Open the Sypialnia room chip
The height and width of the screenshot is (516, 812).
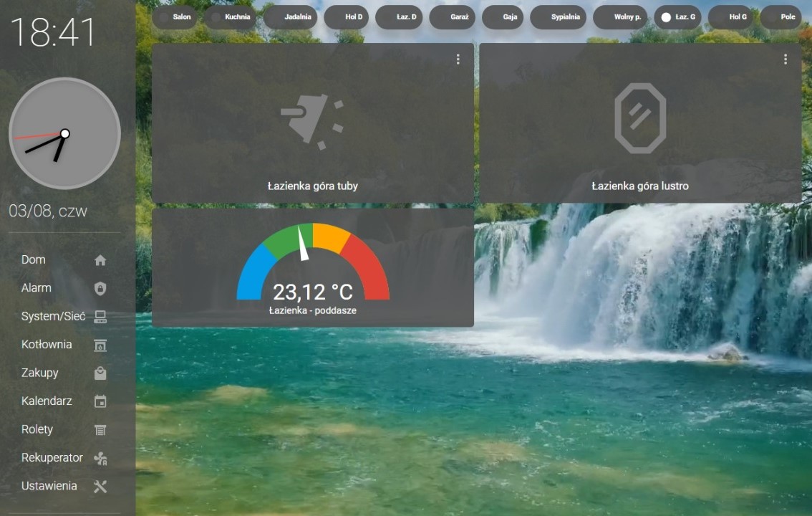tap(559, 17)
